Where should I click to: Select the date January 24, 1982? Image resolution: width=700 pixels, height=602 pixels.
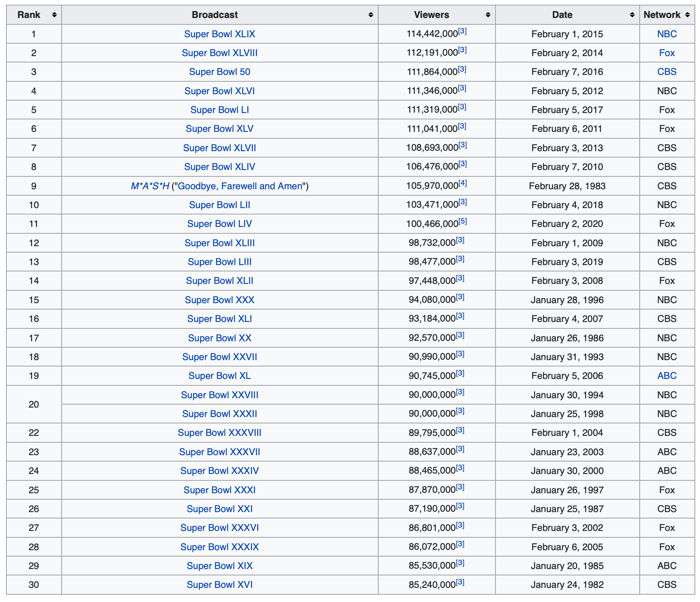click(x=567, y=585)
